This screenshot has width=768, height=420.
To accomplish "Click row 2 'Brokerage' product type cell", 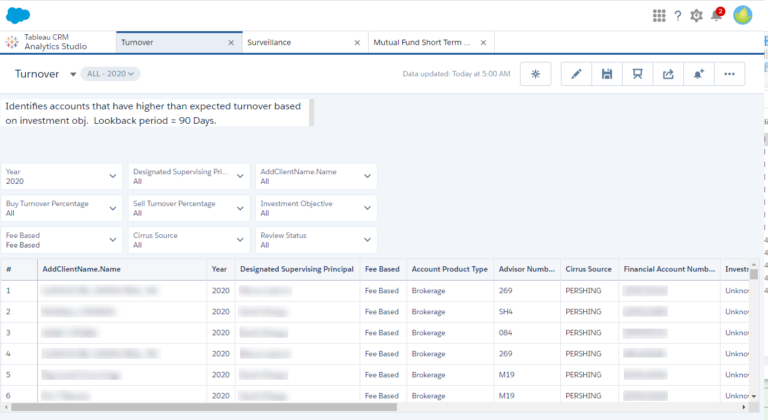I will click(x=450, y=312).
